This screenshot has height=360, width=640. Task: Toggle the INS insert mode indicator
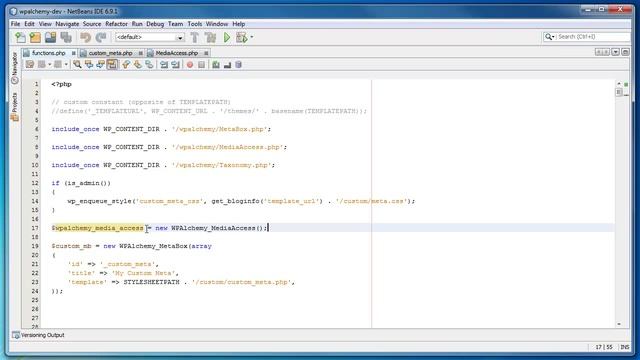click(624, 347)
